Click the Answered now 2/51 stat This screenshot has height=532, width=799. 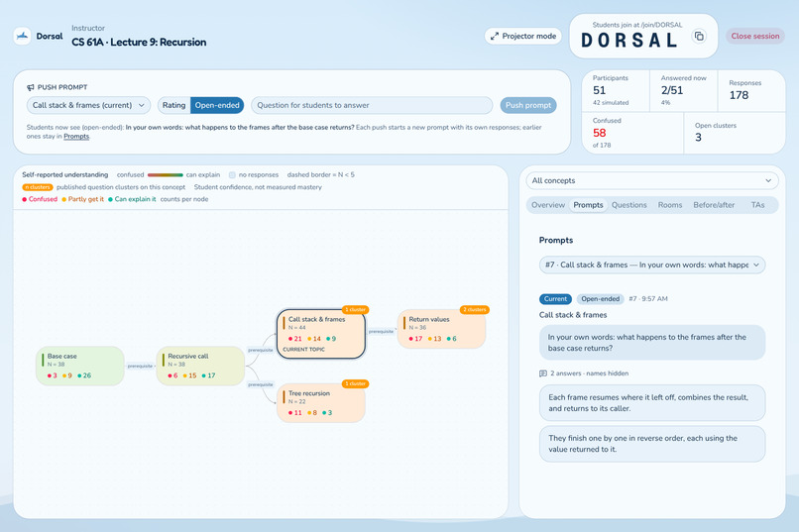pyautogui.click(x=672, y=90)
